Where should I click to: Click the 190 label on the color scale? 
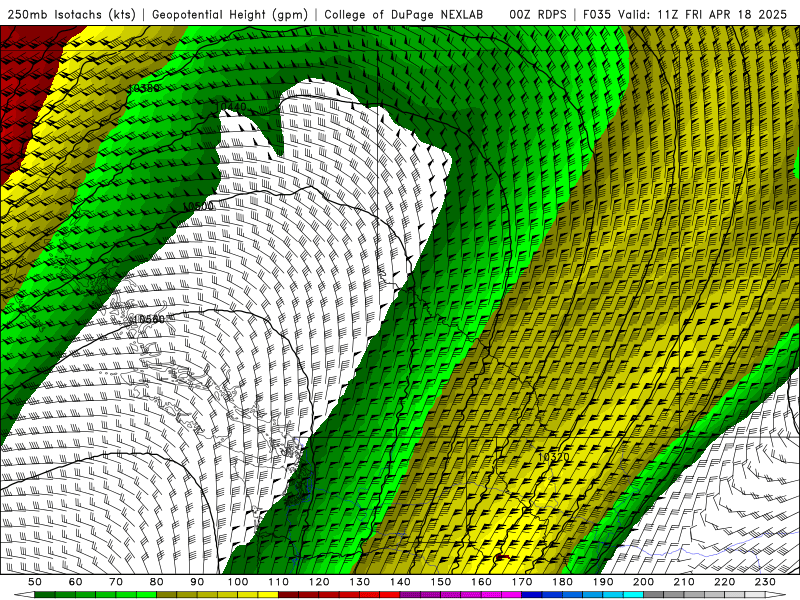click(x=603, y=582)
